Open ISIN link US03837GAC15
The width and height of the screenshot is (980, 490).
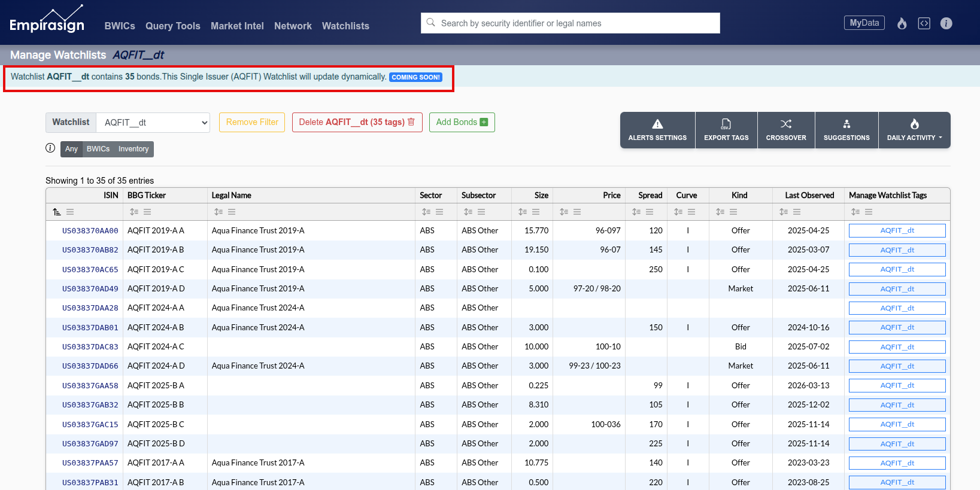click(90, 425)
